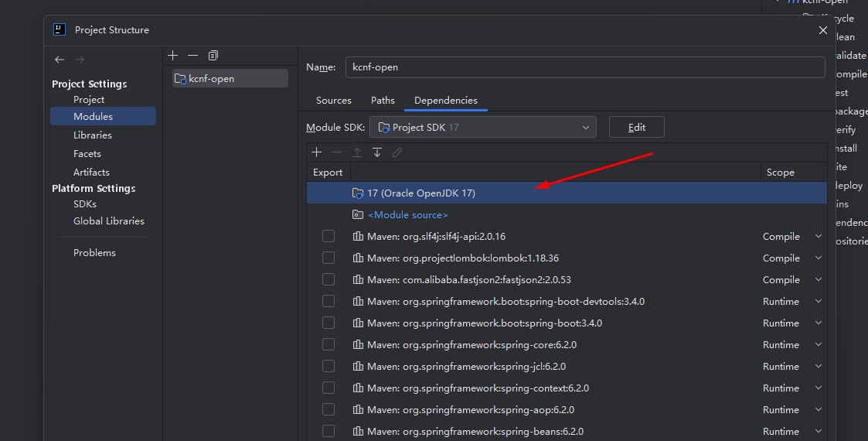Screen dimensions: 868x441
Task: Click the add module plus icon
Action: (x=172, y=55)
